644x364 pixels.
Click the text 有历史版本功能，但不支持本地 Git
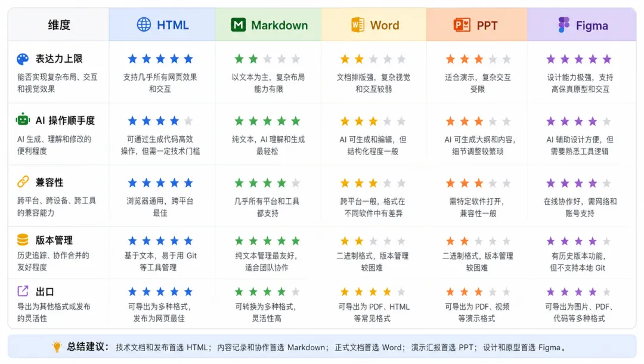[578, 262]
